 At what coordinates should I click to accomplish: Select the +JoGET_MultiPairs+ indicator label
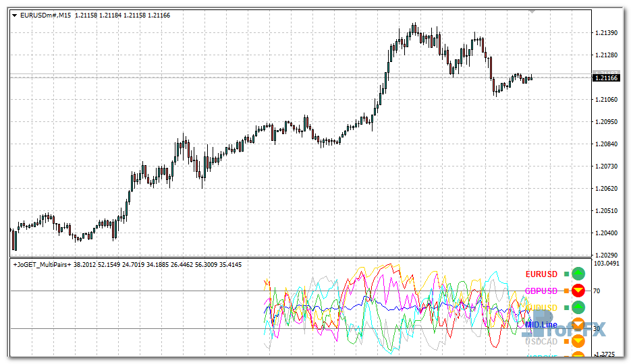click(x=42, y=265)
